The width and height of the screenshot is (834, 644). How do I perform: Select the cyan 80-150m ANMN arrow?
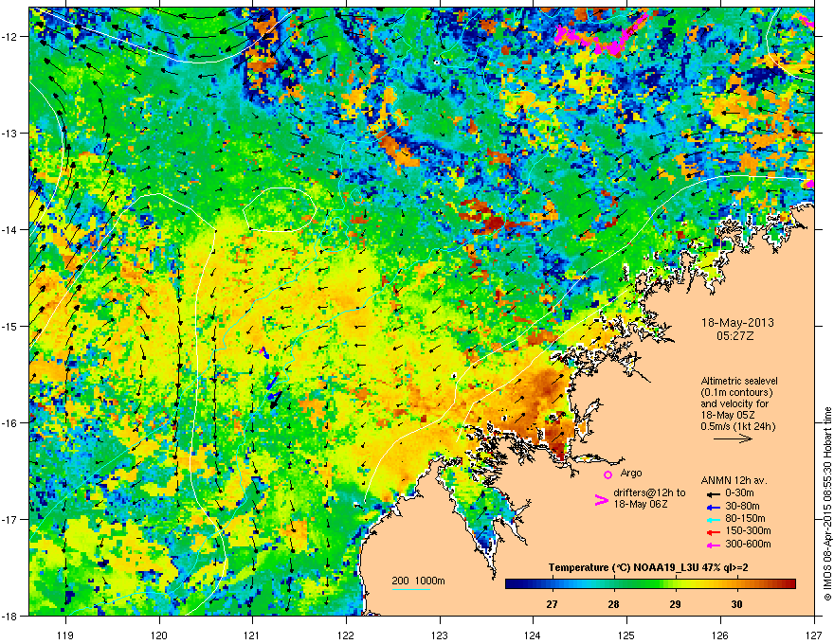[714, 519]
